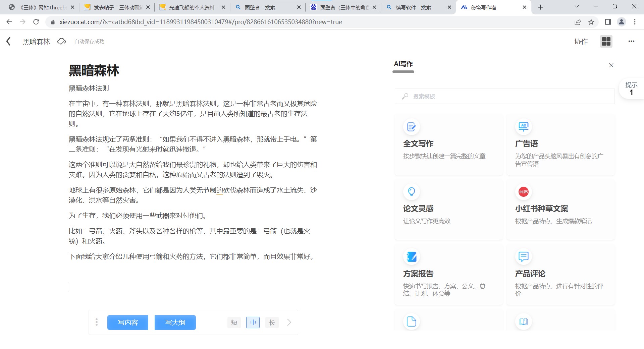The height and width of the screenshot is (349, 644).
Task: Click the 论文灵感 lightbulb icon
Action: (411, 192)
